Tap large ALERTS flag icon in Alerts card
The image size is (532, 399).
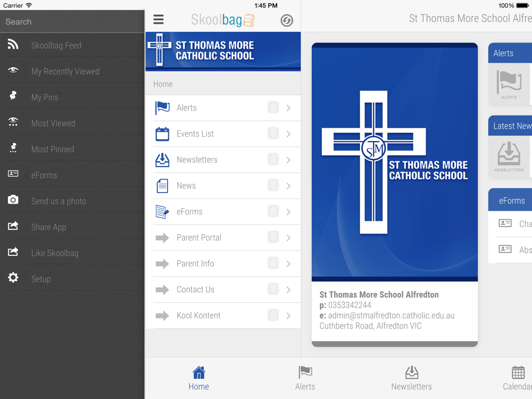[x=509, y=82]
